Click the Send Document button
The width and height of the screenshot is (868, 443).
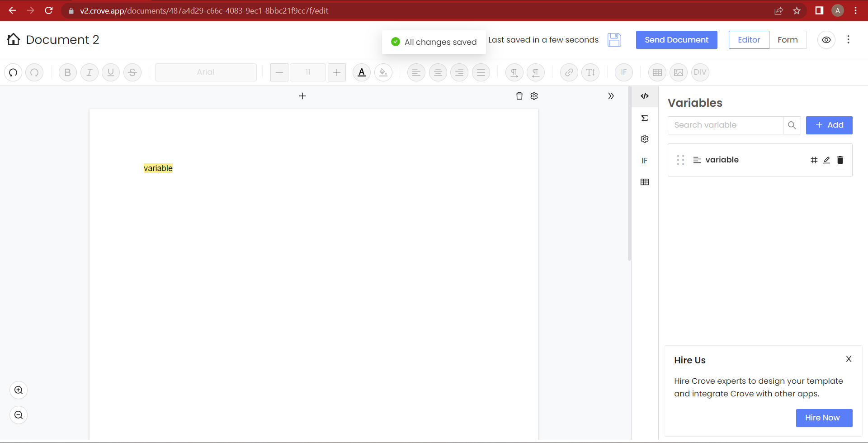[x=676, y=40]
